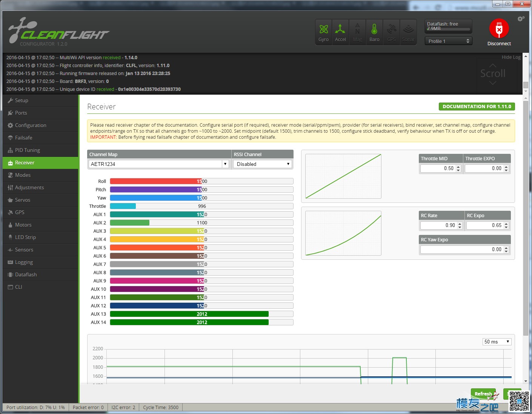Switch to the Motors tab
This screenshot has width=532, height=414.
(40, 225)
